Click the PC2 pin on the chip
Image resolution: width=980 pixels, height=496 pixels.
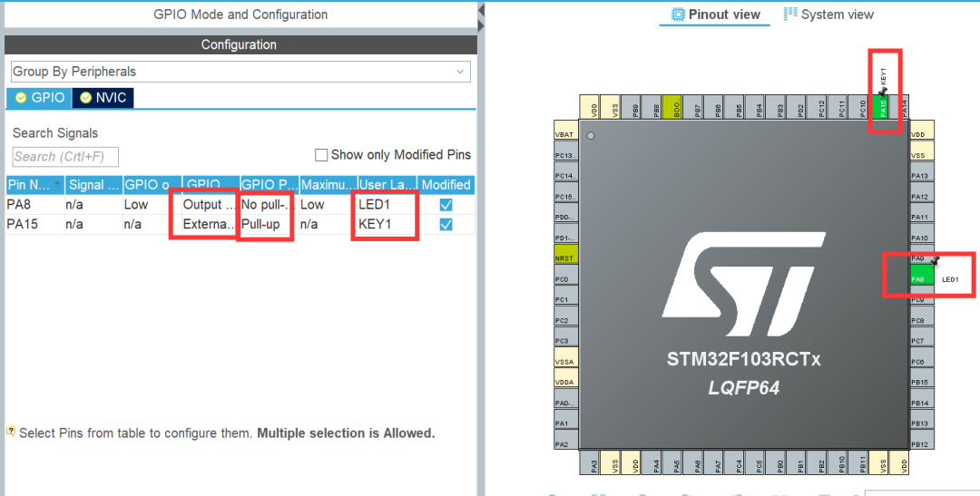[566, 316]
